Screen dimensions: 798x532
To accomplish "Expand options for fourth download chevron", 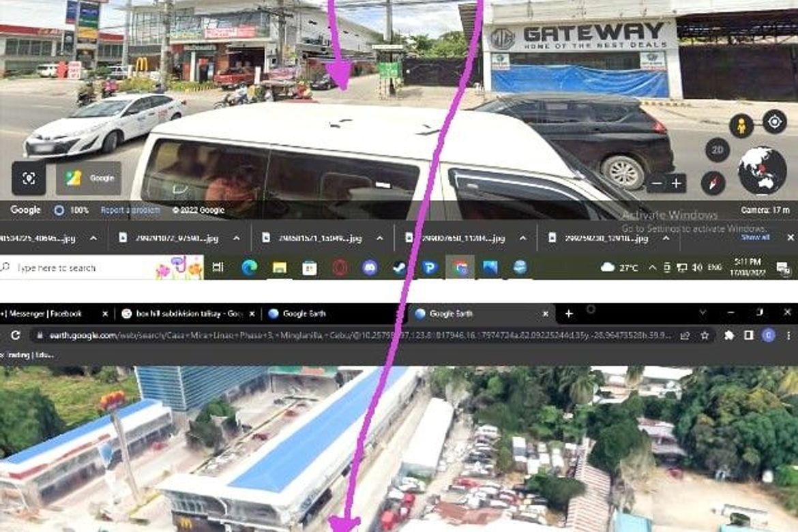I will [522, 238].
